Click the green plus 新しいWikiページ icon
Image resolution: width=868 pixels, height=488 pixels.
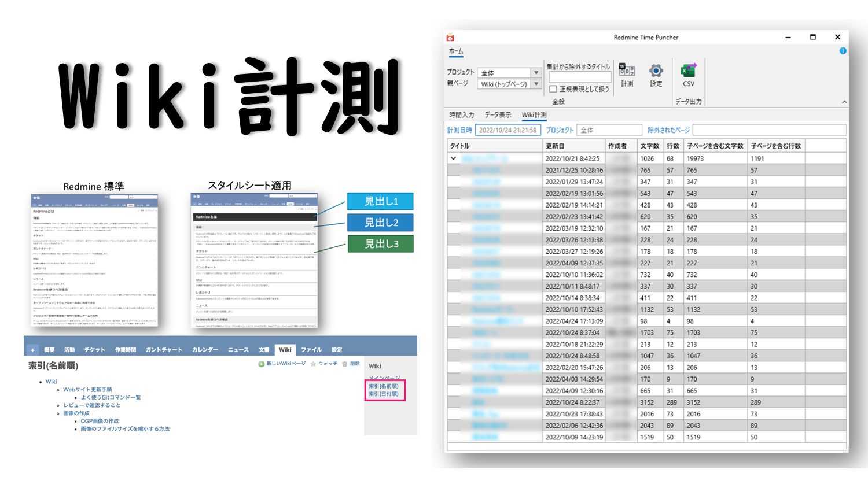(x=262, y=364)
